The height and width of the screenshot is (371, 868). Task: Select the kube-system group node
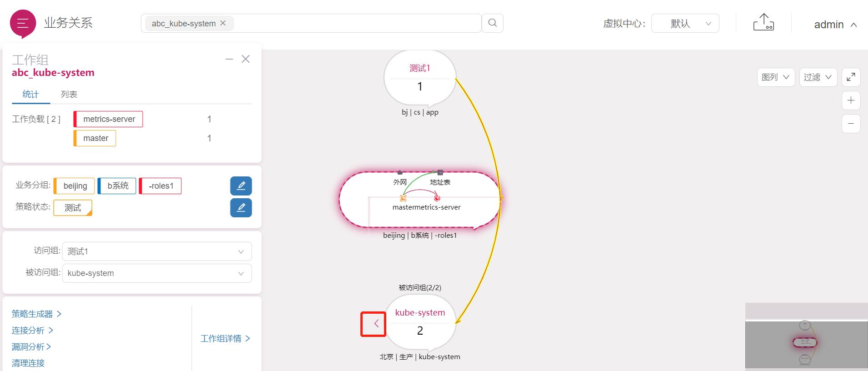pyautogui.click(x=420, y=323)
